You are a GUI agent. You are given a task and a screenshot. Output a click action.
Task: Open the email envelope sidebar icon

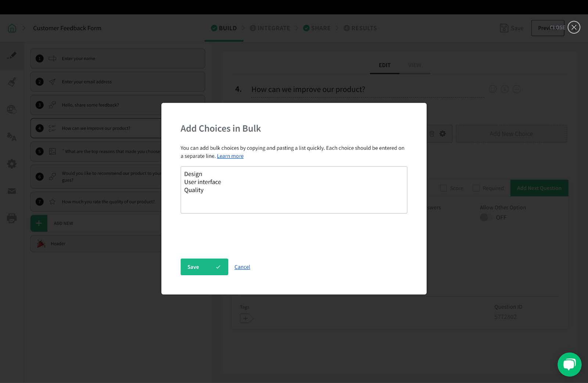click(12, 191)
